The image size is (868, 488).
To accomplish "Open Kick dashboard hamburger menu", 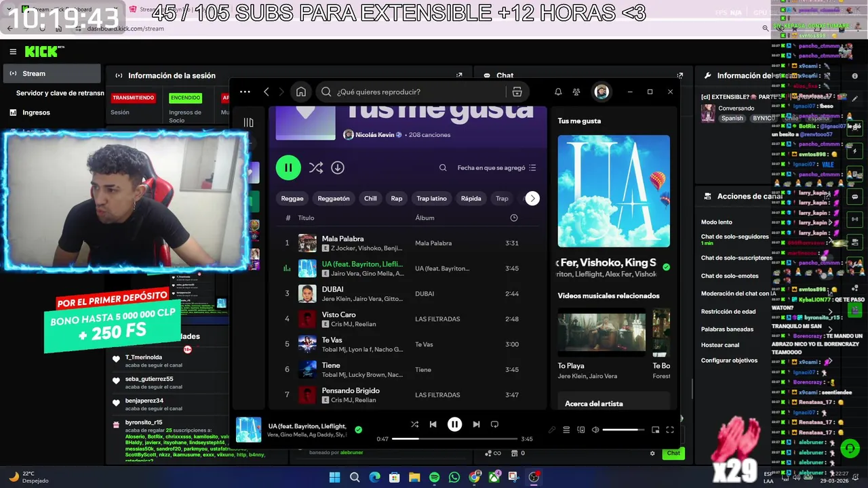I will coord(13,52).
